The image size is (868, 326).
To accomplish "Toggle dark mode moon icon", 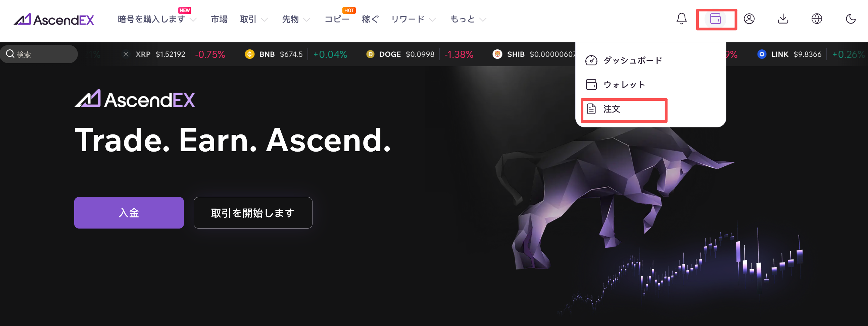I will pyautogui.click(x=851, y=18).
